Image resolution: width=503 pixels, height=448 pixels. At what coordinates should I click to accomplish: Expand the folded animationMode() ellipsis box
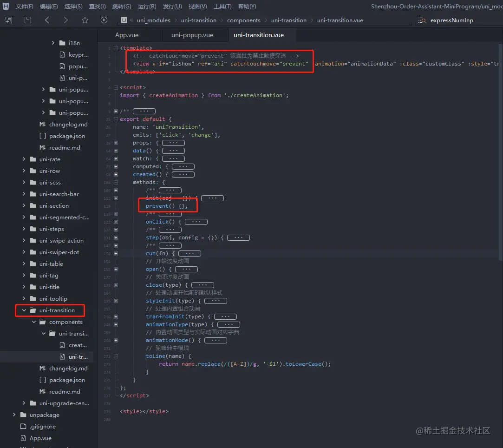click(216, 340)
